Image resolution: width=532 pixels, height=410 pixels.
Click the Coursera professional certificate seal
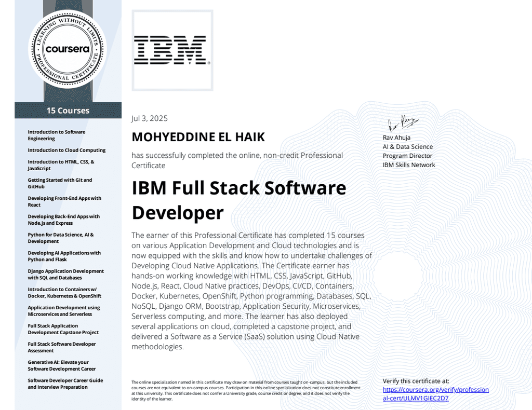(x=68, y=49)
